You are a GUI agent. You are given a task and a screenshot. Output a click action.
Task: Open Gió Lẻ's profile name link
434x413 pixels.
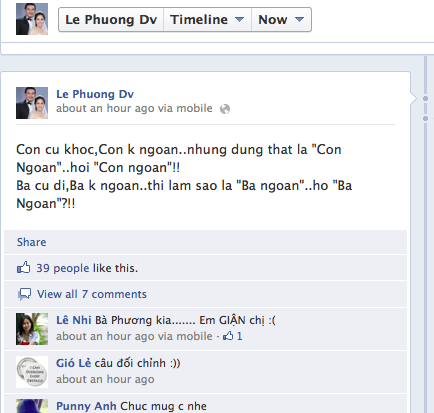pos(73,363)
